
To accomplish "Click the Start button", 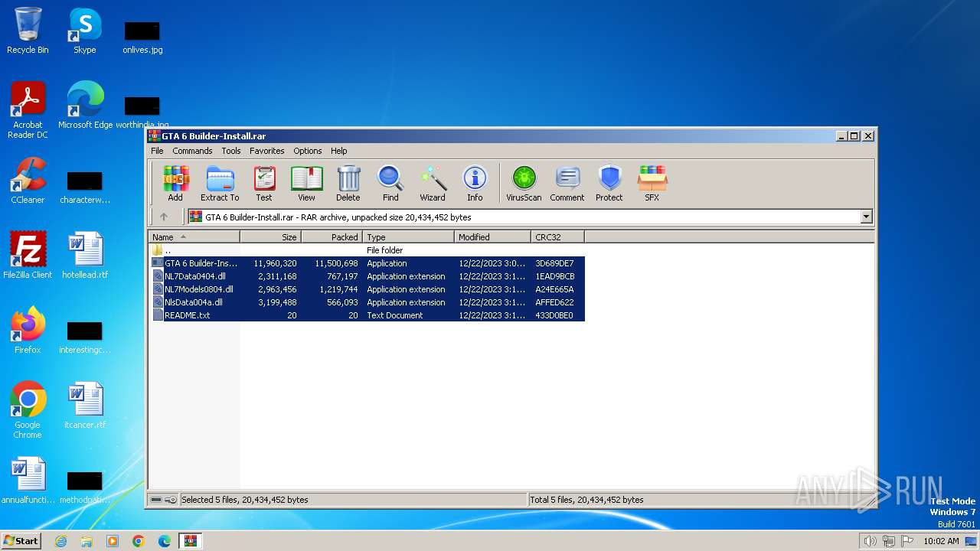I will coord(21,540).
